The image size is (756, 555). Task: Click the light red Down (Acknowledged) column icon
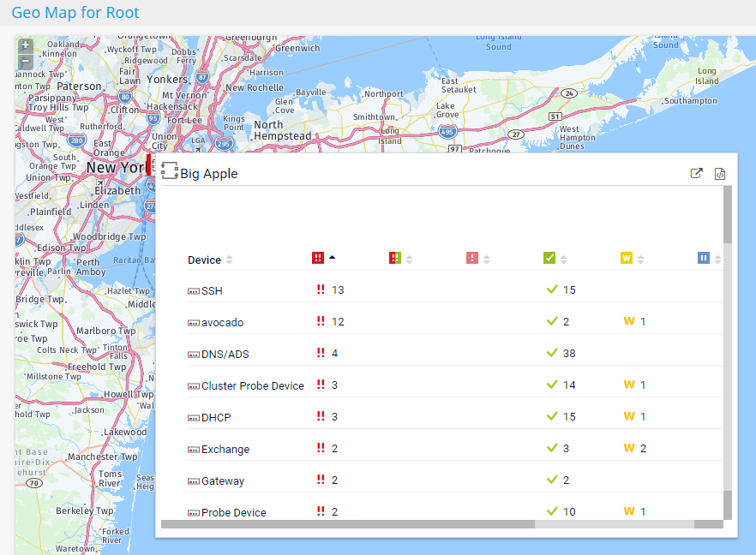(472, 258)
